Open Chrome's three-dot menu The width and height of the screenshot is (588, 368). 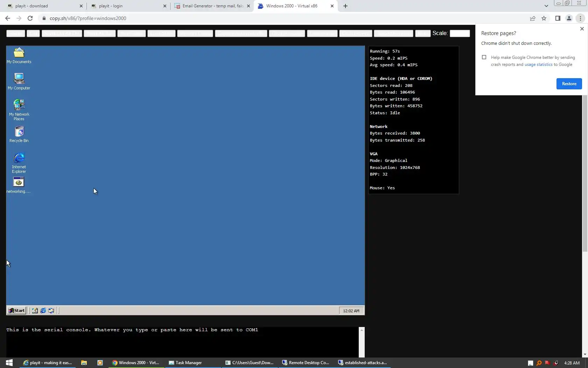point(580,18)
